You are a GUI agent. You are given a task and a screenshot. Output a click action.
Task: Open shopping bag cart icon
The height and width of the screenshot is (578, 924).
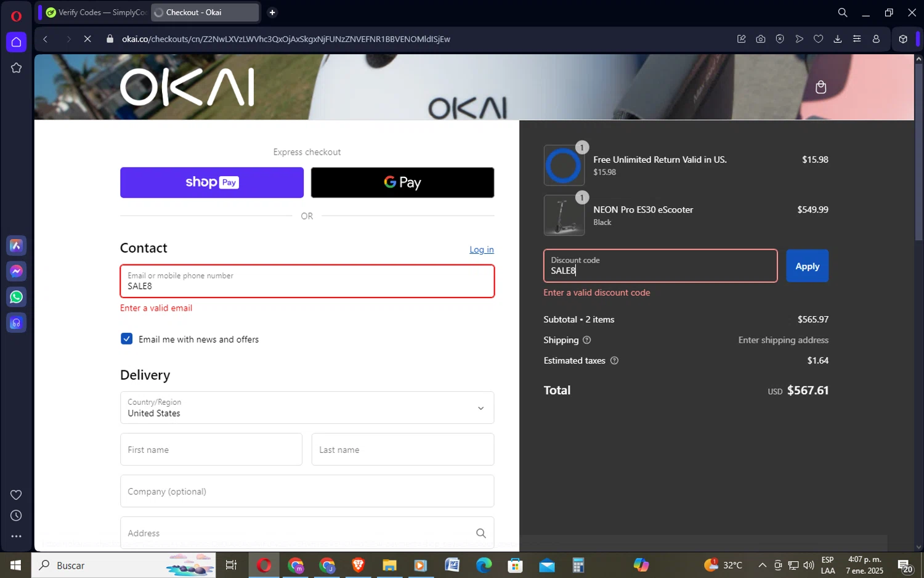821,87
